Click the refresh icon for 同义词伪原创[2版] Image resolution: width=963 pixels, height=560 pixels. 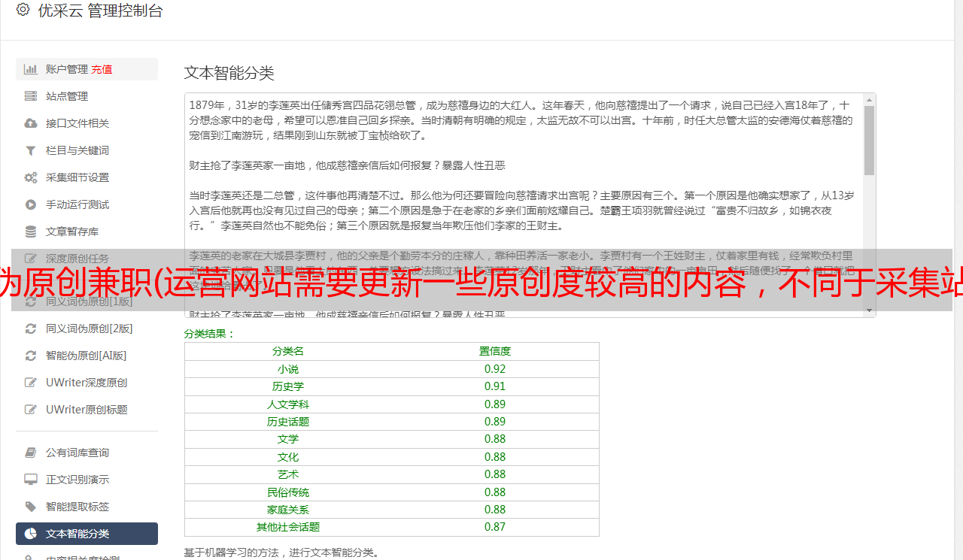click(31, 328)
